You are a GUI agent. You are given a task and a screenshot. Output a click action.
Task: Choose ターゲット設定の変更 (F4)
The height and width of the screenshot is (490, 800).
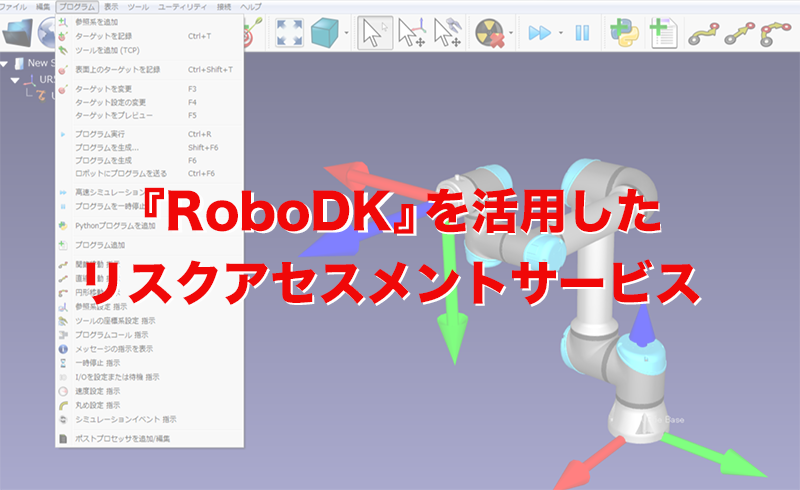(x=149, y=102)
